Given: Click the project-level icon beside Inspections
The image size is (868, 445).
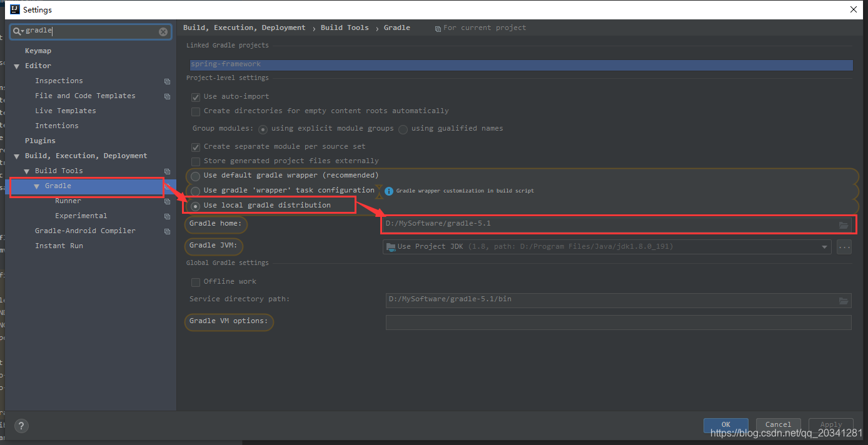Looking at the screenshot, I should 167,81.
